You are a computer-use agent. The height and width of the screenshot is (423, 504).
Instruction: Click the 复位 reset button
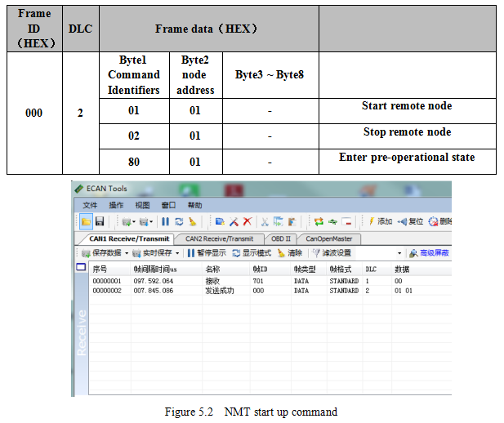tap(411, 221)
